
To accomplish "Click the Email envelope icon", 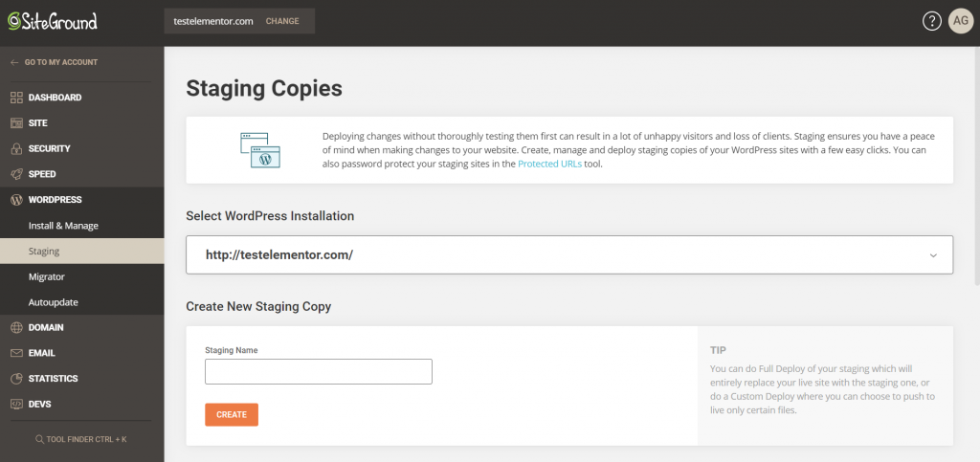I will pos(16,353).
